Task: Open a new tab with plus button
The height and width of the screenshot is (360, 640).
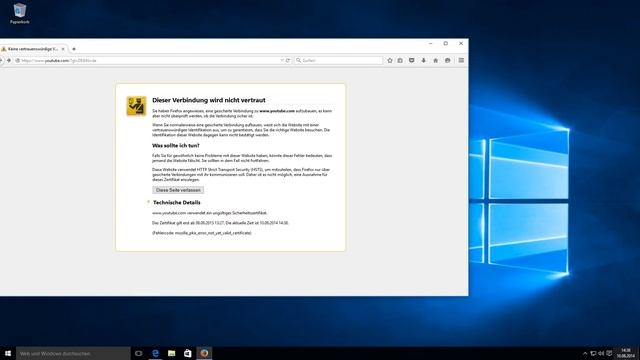Action: click(74, 49)
